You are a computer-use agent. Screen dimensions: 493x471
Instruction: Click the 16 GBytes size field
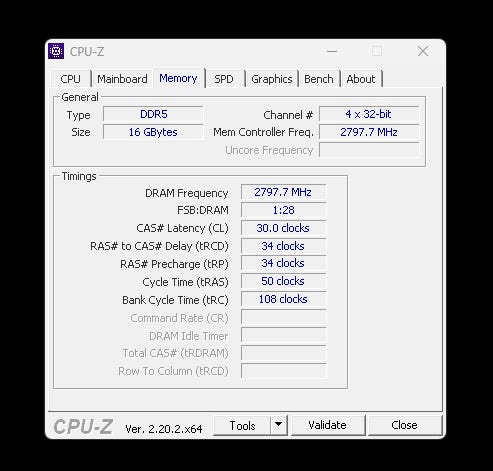tap(153, 132)
